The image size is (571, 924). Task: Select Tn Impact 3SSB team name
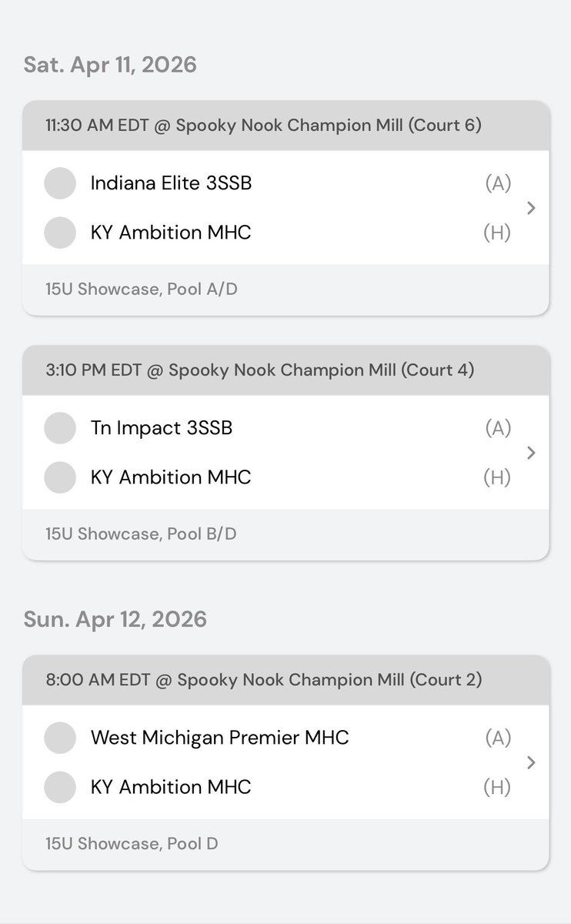point(162,428)
